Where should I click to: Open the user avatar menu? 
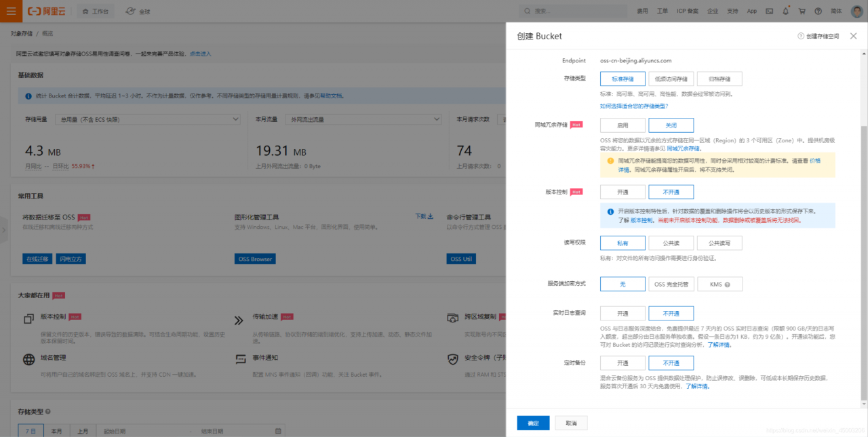pos(856,12)
